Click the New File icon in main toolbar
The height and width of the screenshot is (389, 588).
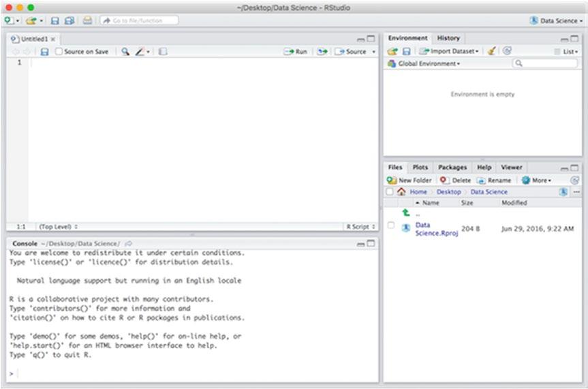[x=9, y=20]
